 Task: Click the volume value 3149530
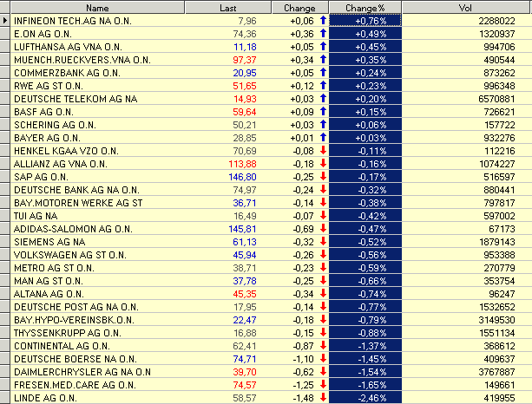496,320
